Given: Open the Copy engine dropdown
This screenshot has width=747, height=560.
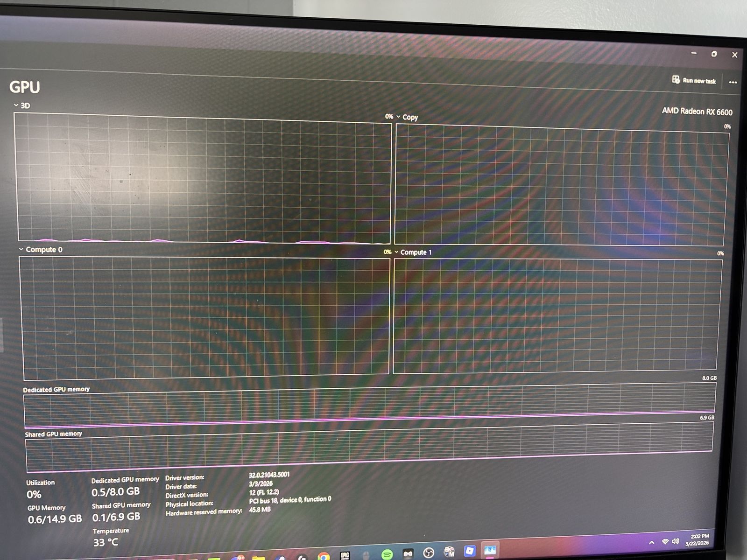Looking at the screenshot, I should pyautogui.click(x=398, y=117).
